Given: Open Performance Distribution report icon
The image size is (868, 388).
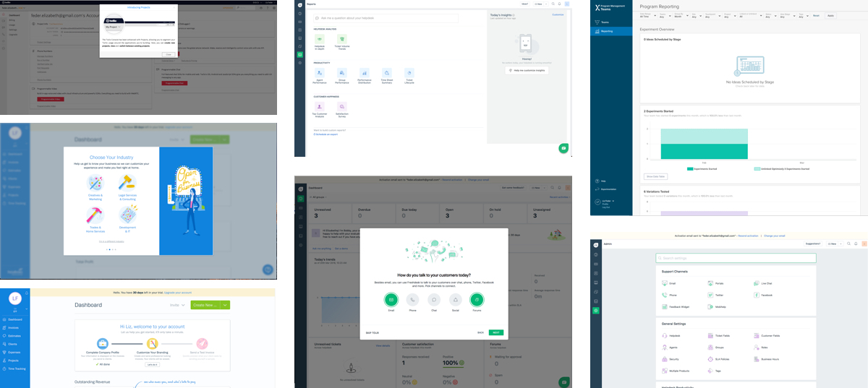Looking at the screenshot, I should pos(365,72).
